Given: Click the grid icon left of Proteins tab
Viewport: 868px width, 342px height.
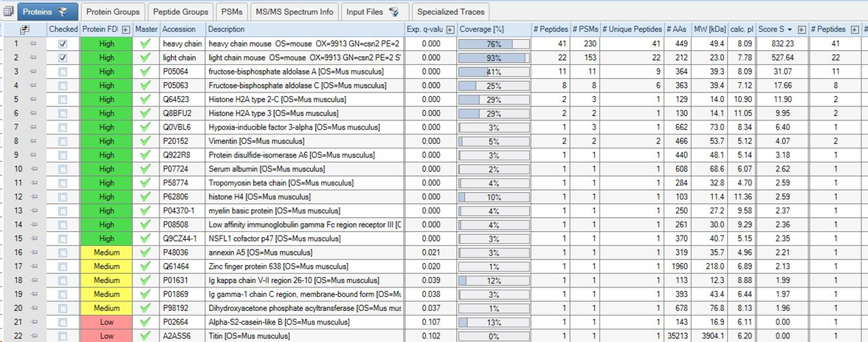Looking at the screenshot, I should click(x=9, y=11).
